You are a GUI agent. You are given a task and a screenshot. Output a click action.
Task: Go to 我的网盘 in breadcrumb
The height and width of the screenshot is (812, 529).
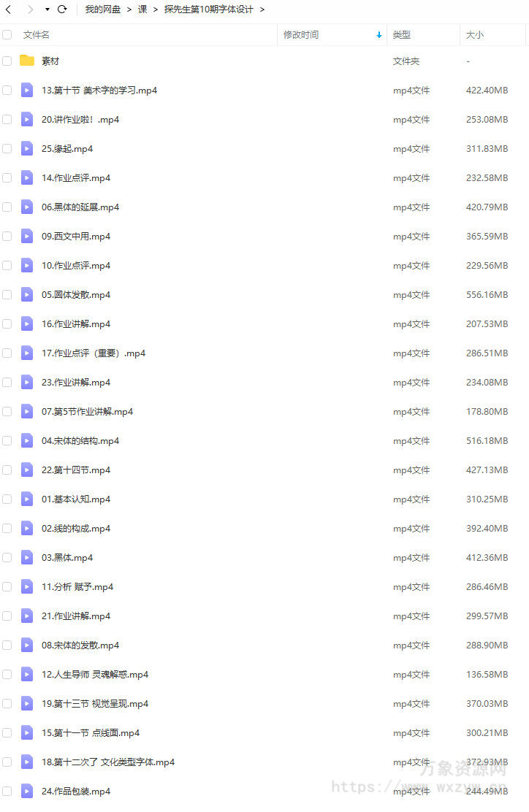(103, 9)
